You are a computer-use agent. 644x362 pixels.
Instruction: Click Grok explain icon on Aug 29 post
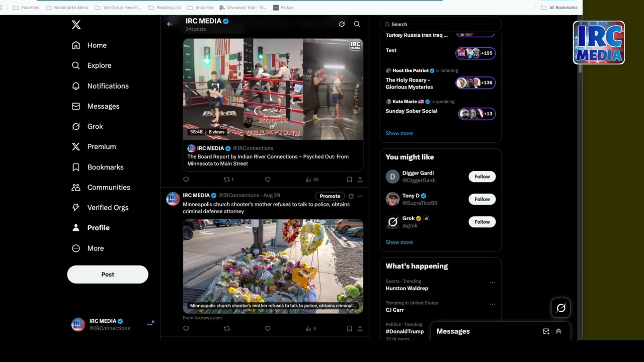pyautogui.click(x=351, y=196)
